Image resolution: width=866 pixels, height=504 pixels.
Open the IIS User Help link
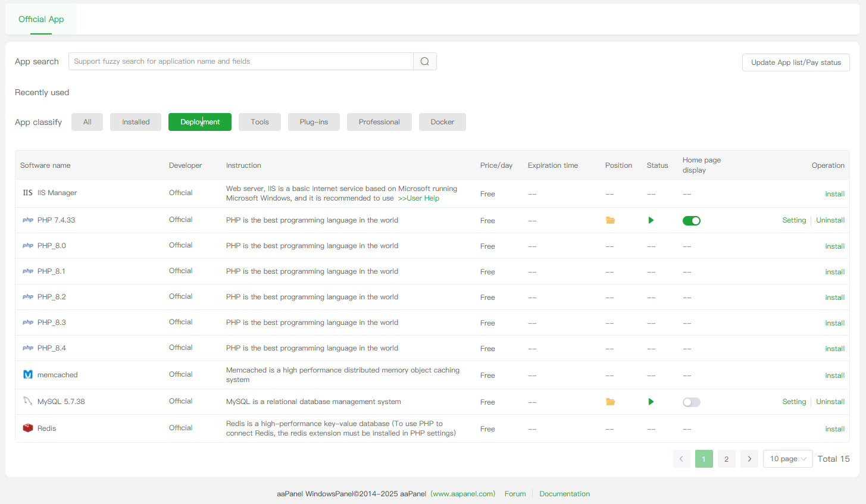coord(418,198)
